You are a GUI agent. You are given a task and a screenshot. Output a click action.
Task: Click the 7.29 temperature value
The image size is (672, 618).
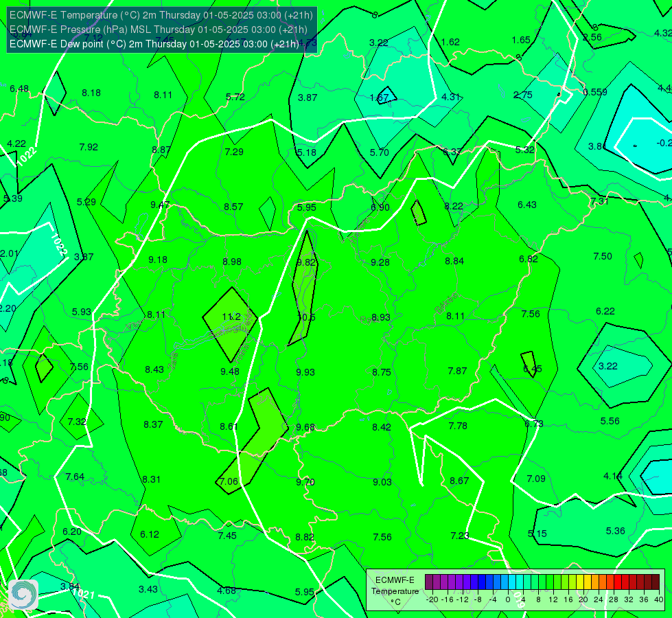click(x=234, y=152)
